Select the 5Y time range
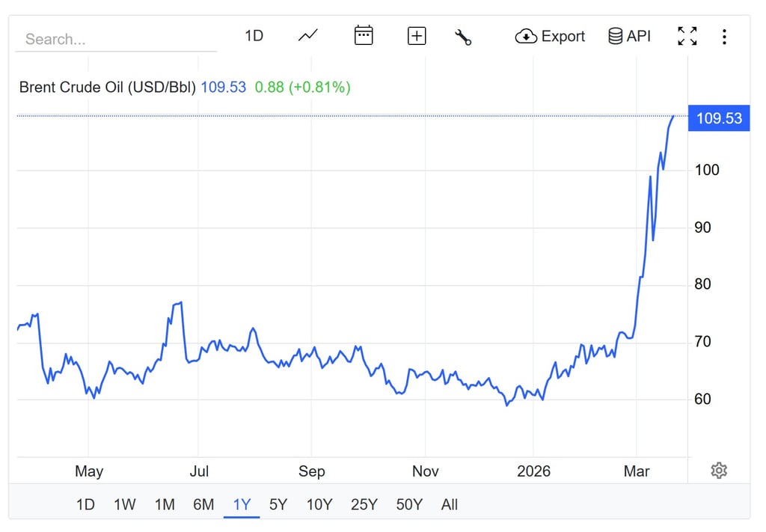Viewport: 766px width, 532px height. tap(278, 504)
